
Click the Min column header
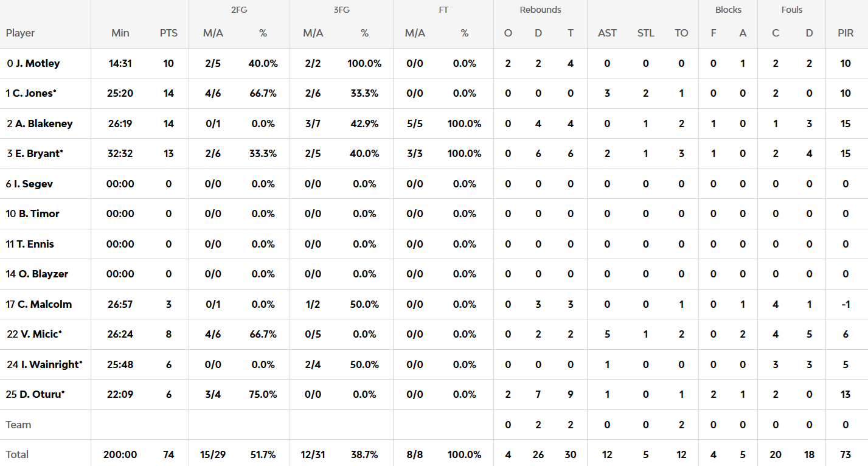click(120, 33)
